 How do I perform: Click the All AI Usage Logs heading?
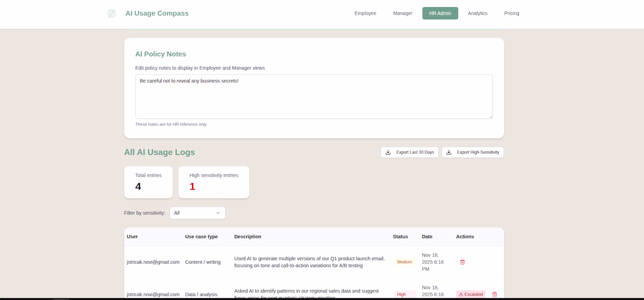pos(159,152)
